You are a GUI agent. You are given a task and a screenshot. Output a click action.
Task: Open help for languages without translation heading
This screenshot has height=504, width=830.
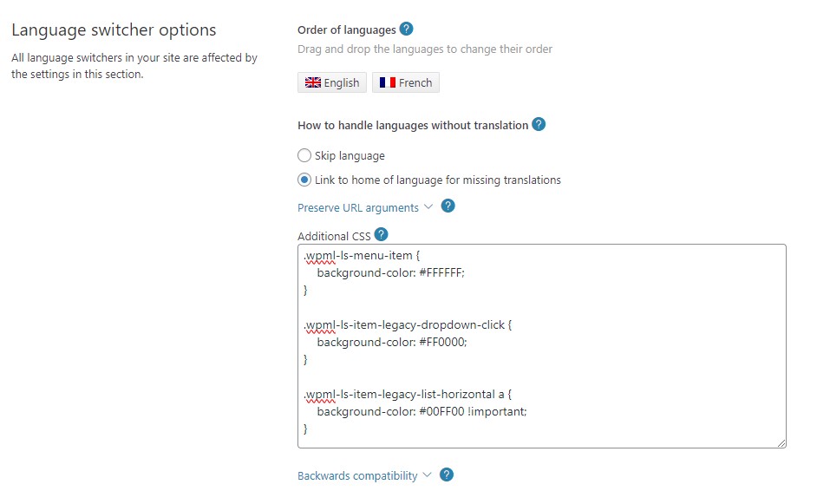[539, 124]
